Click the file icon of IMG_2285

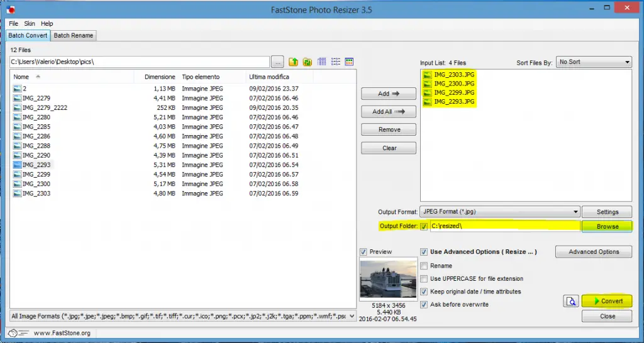[x=17, y=127]
